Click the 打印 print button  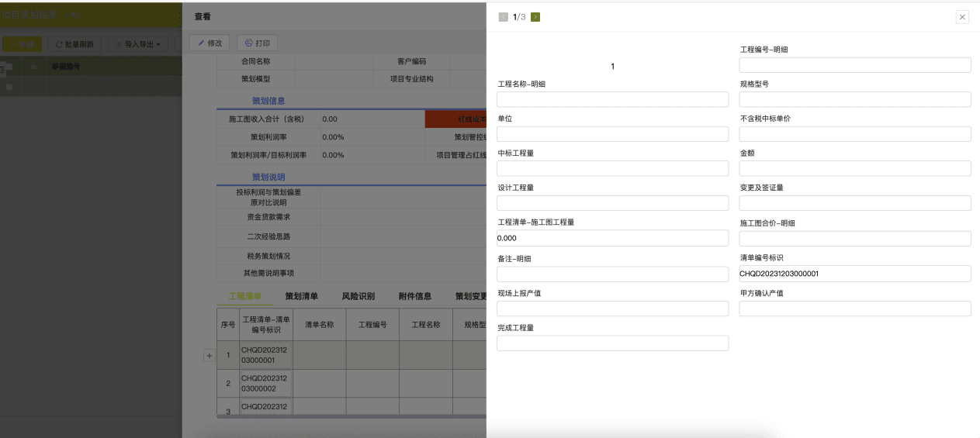tap(257, 43)
